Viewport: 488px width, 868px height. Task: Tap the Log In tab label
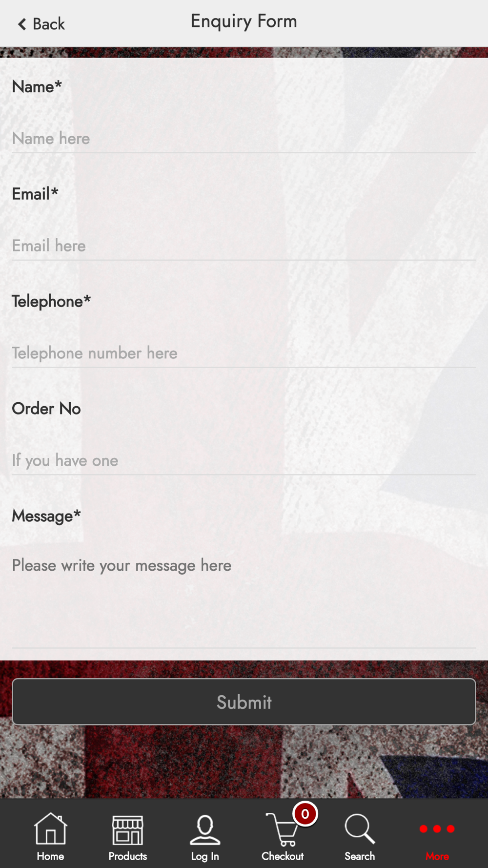[205, 857]
